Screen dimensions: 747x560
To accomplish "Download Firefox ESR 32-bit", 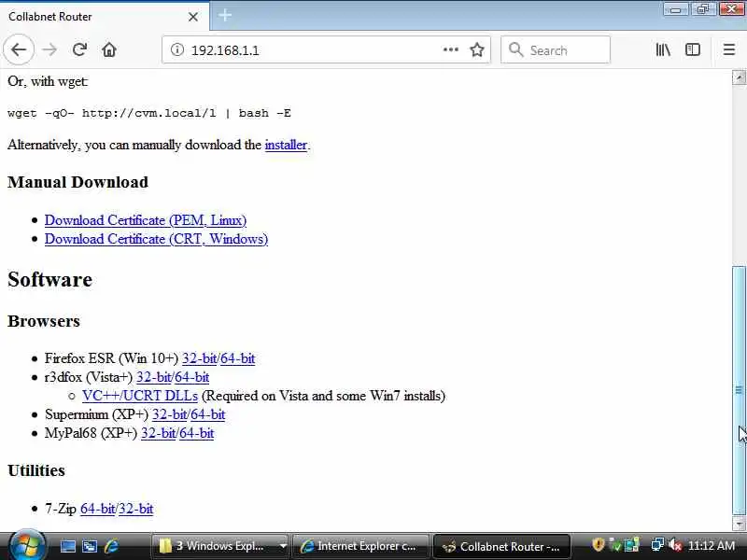I will click(199, 358).
